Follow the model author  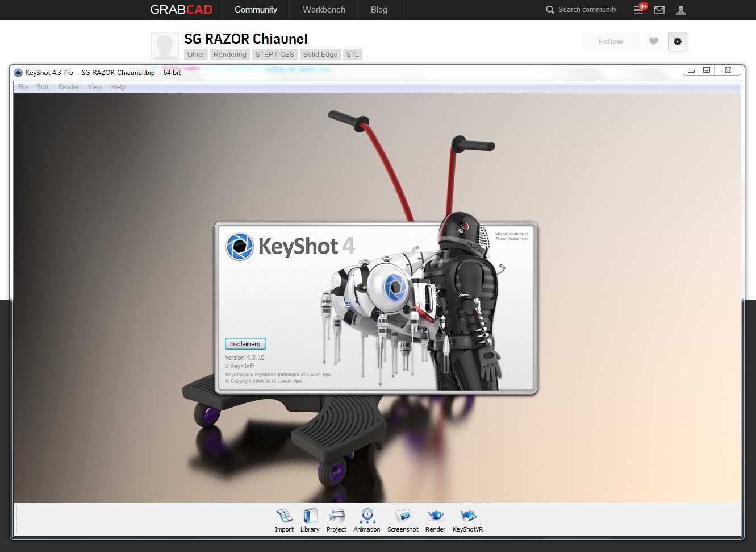pos(611,41)
